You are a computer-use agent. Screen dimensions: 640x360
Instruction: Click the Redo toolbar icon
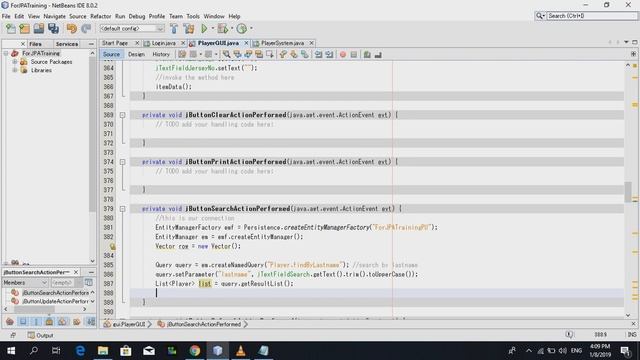pyautogui.click(x=86, y=29)
